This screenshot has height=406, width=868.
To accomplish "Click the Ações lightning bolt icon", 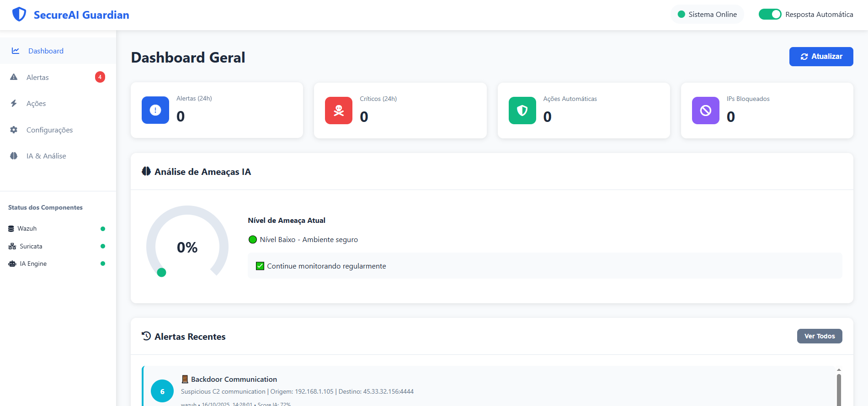I will (x=14, y=104).
